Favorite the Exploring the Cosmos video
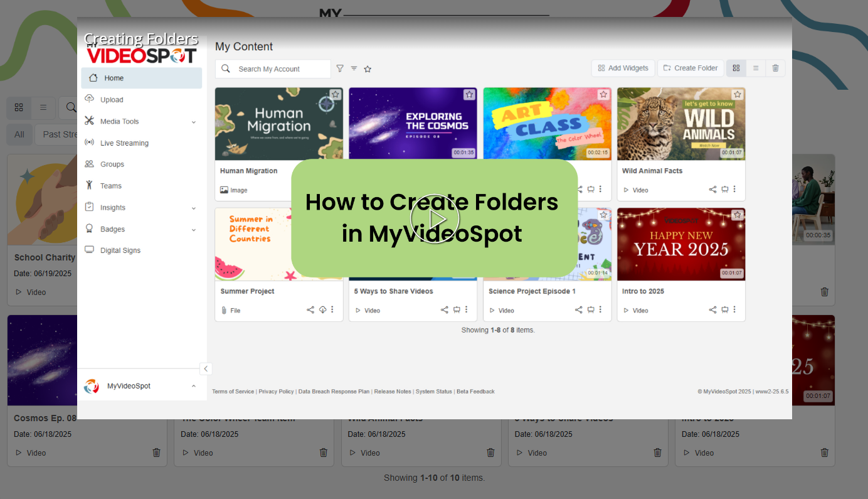Image resolution: width=868 pixels, height=499 pixels. 469,95
